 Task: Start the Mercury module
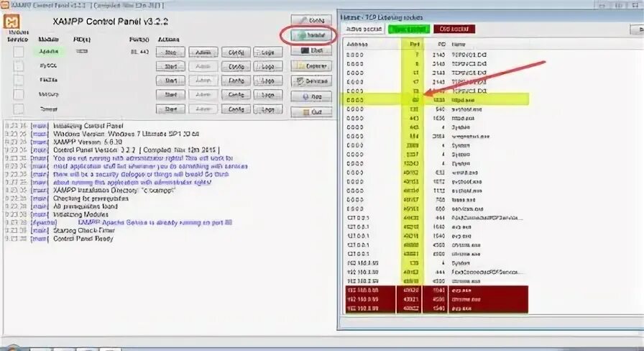pos(170,94)
